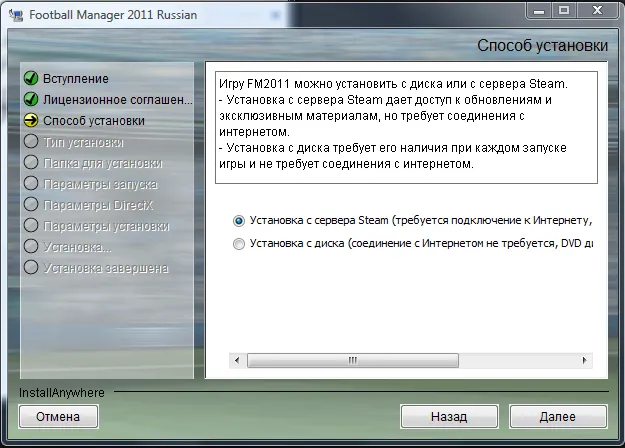Click the Параметры установки step label
Image resolution: width=625 pixels, height=448 pixels.
pyautogui.click(x=106, y=226)
